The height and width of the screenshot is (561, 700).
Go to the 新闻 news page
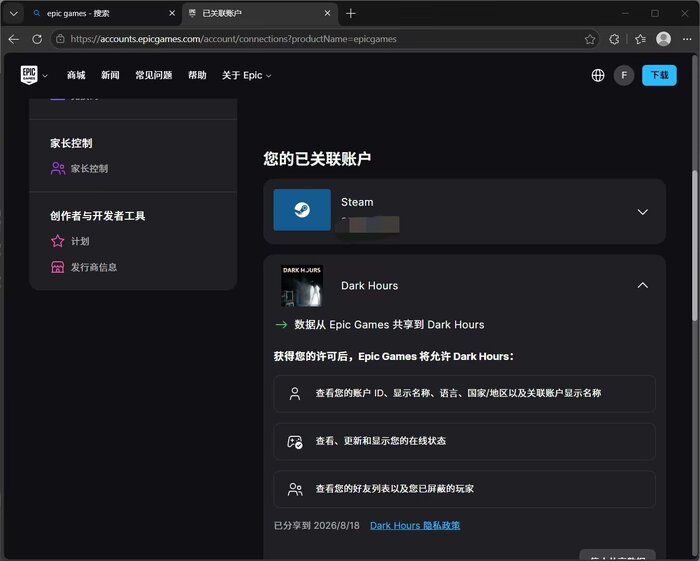(110, 75)
